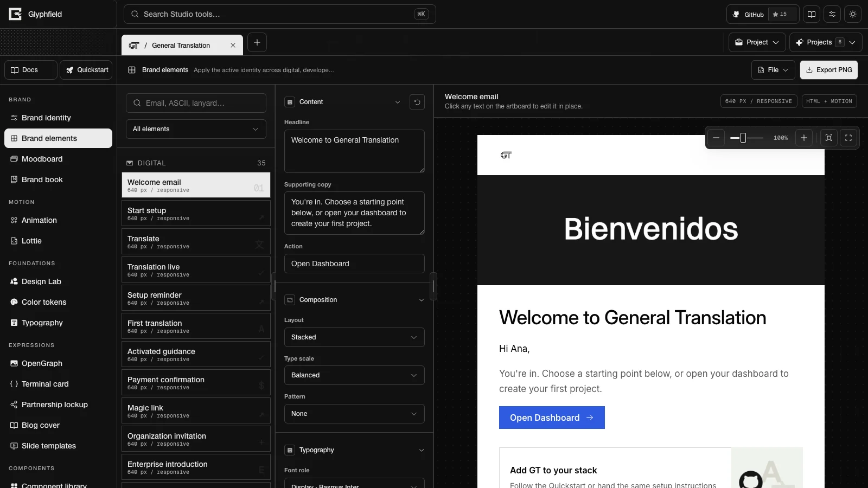The width and height of the screenshot is (868, 488).
Task: Click the Docs button
Action: [x=31, y=70]
